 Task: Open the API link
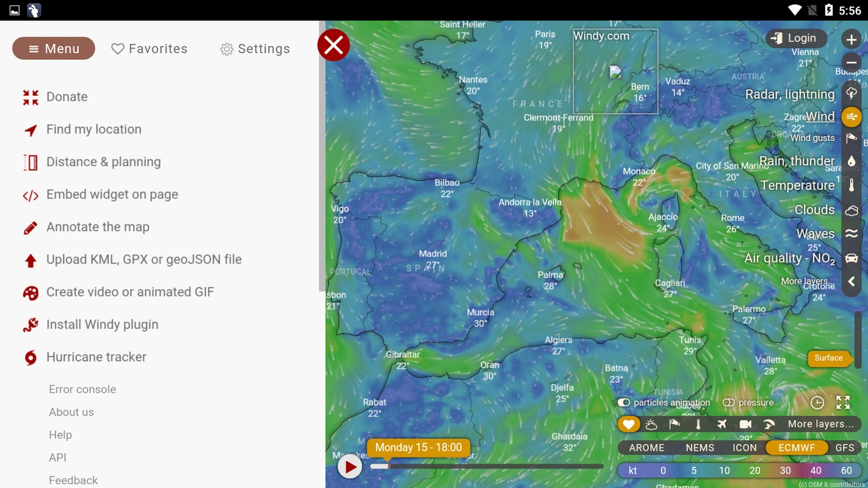coord(57,457)
